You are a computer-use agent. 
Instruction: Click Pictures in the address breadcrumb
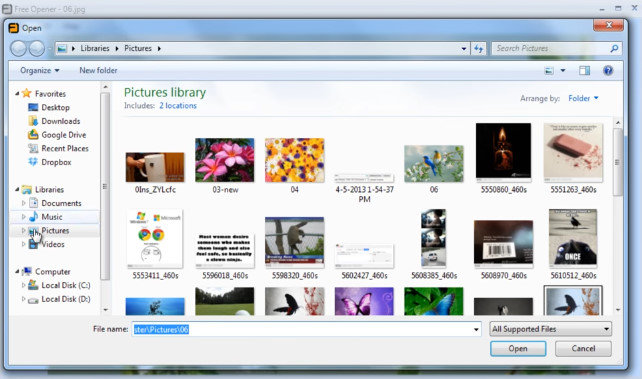pos(138,48)
